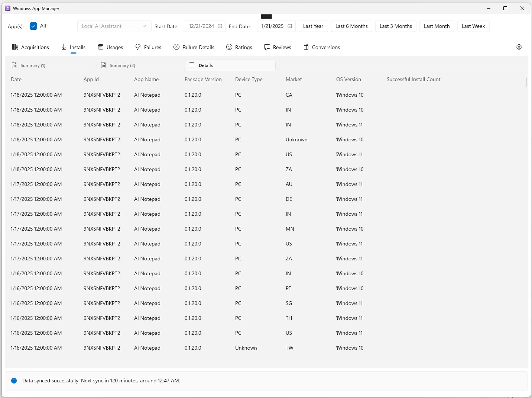Switch to the Failures tab
The width and height of the screenshot is (532, 398).
148,47
